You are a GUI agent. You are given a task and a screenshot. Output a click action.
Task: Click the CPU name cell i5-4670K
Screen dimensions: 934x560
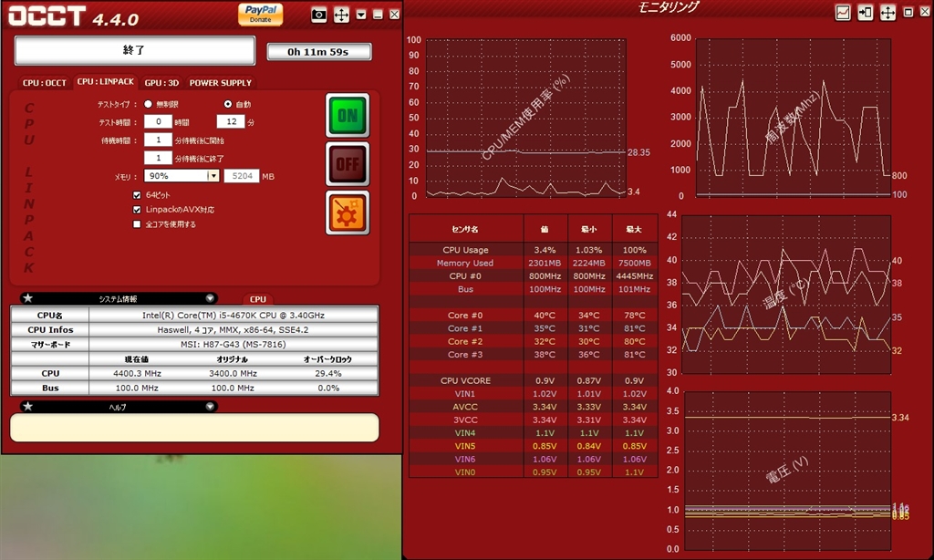pos(233,316)
